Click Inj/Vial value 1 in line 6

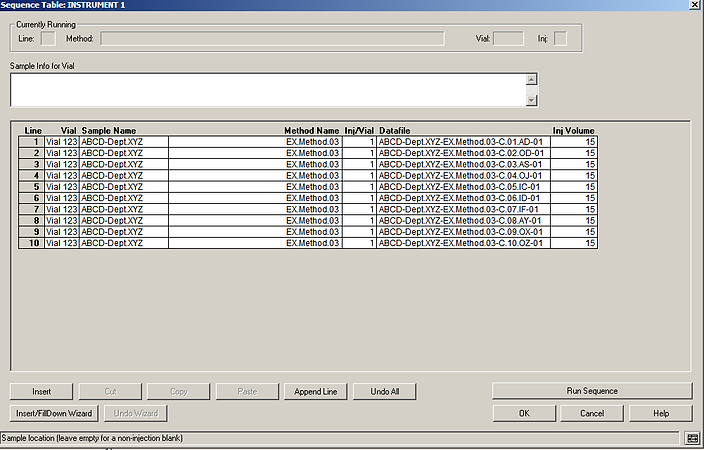(x=360, y=198)
